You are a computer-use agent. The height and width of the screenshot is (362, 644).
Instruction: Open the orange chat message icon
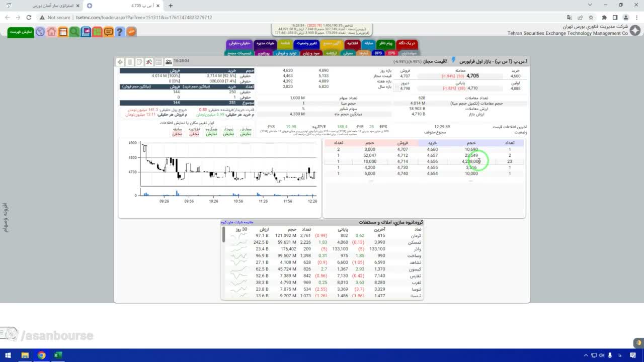108,32
